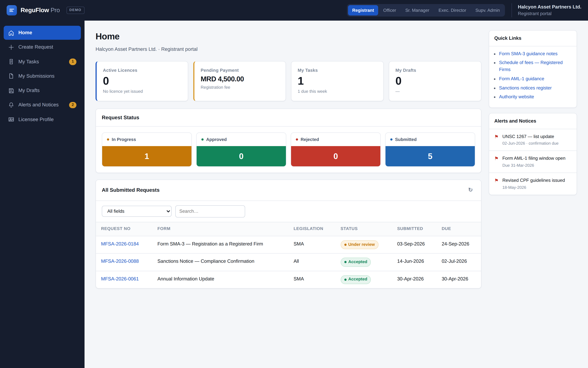Click the Alerts and Notices bell icon
588x368 pixels.
pyautogui.click(x=11, y=105)
